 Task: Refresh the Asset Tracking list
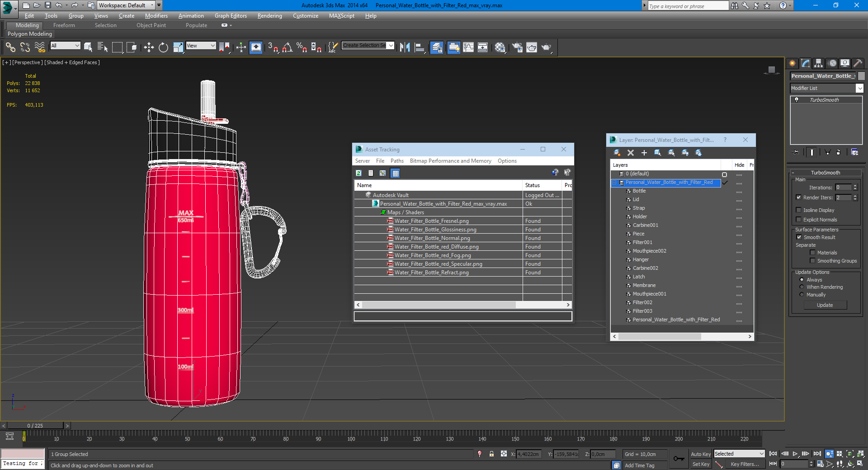coord(359,173)
